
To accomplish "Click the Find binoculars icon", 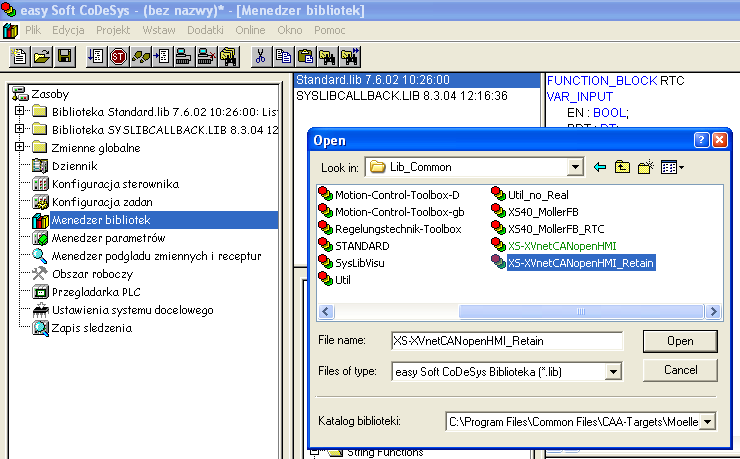I will [328, 57].
